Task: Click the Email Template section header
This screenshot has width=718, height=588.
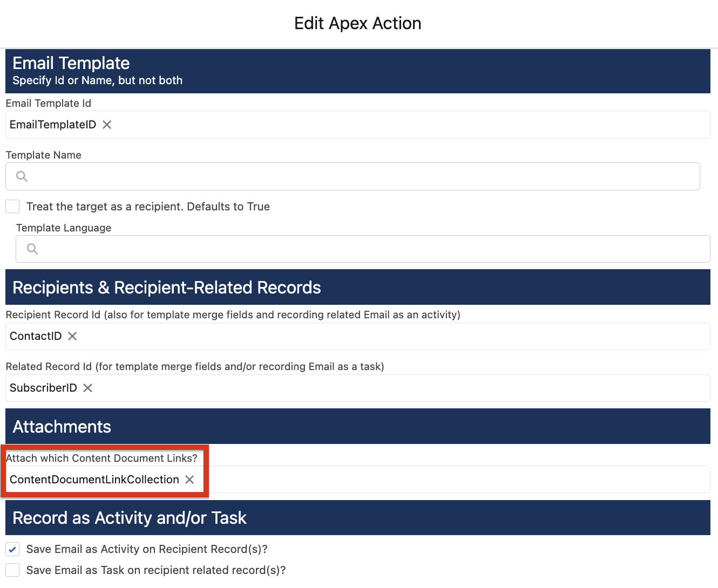Action: click(x=71, y=63)
